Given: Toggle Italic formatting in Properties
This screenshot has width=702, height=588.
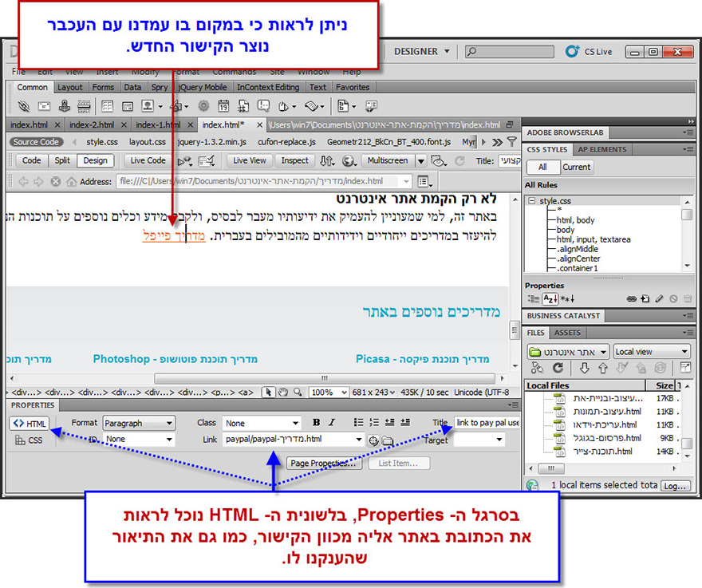Looking at the screenshot, I should 332,422.
